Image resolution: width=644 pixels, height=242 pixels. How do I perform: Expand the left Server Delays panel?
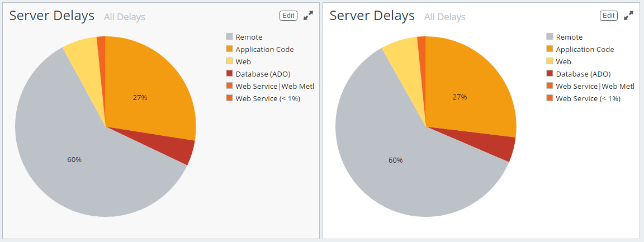pos(309,16)
